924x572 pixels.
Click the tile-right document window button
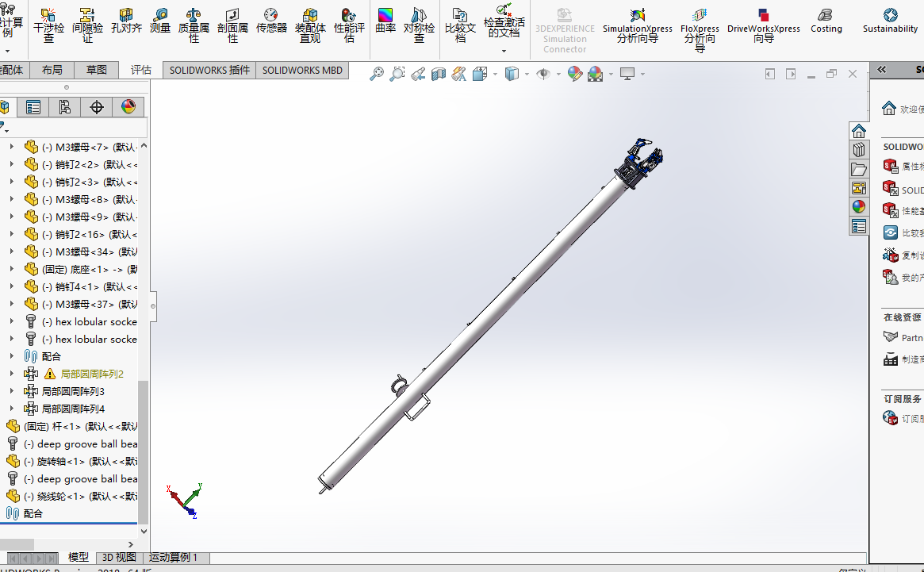click(x=791, y=74)
